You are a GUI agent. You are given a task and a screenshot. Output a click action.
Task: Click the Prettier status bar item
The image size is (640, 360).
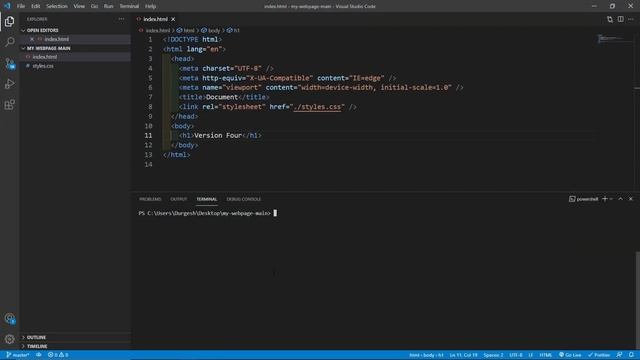click(599, 355)
